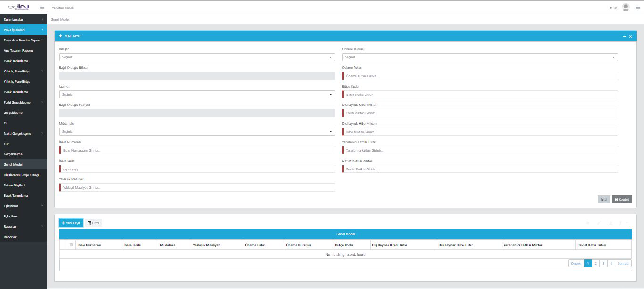Open the Müdahale dropdown
The width and height of the screenshot is (644, 289).
point(197,132)
